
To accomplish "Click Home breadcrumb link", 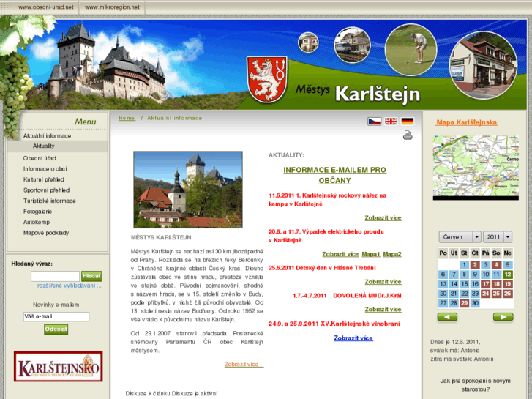I will click(x=127, y=118).
